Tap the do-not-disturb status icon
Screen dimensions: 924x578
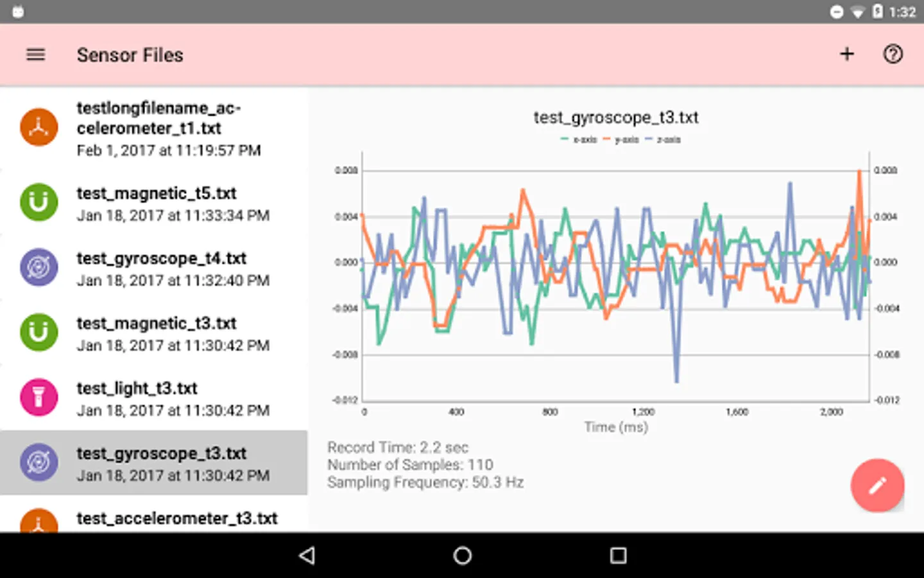tap(837, 12)
